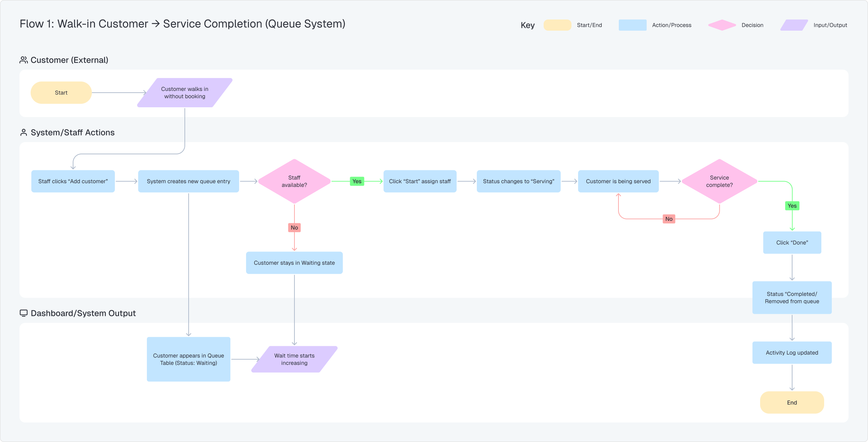Click 'Wait time starts increasing' parallelogram
The image size is (868, 442).
[294, 359]
